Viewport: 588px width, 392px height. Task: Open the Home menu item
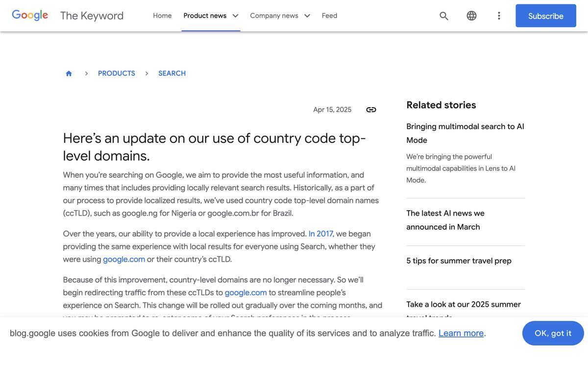click(x=162, y=16)
